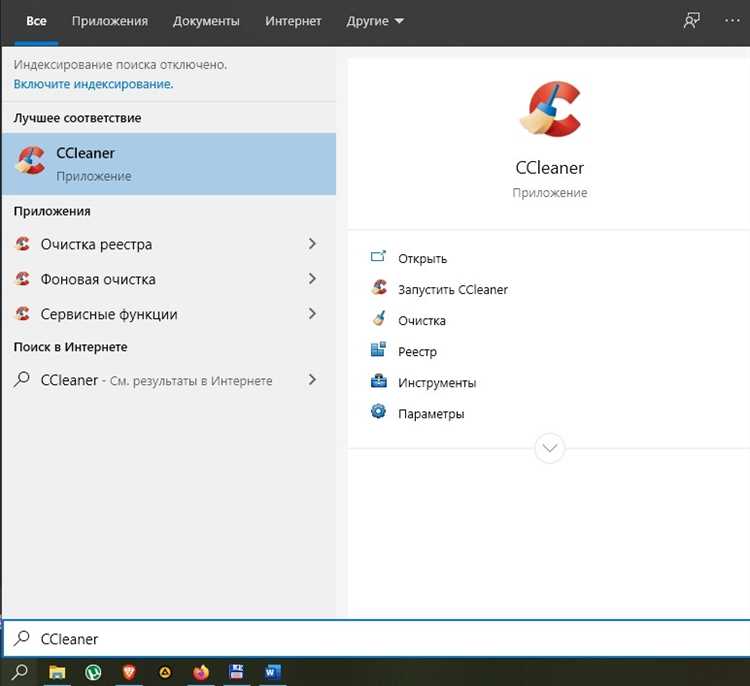Screen dimensions: 750x686
Task: Expand CCleaner web results chevron
Action: pos(312,380)
